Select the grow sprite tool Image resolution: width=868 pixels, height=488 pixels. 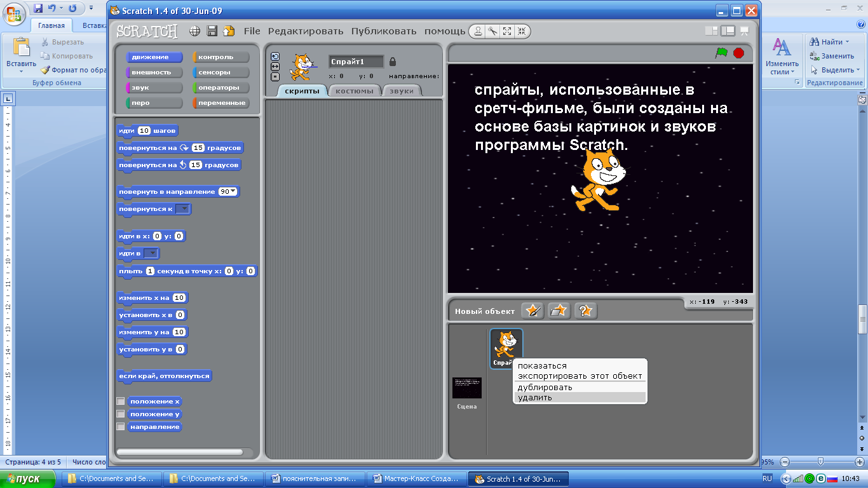click(x=507, y=31)
